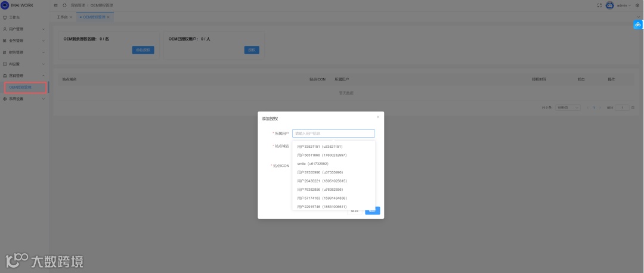Expand 财务管理 in the sidebar
644x273 pixels.
[x=24, y=52]
